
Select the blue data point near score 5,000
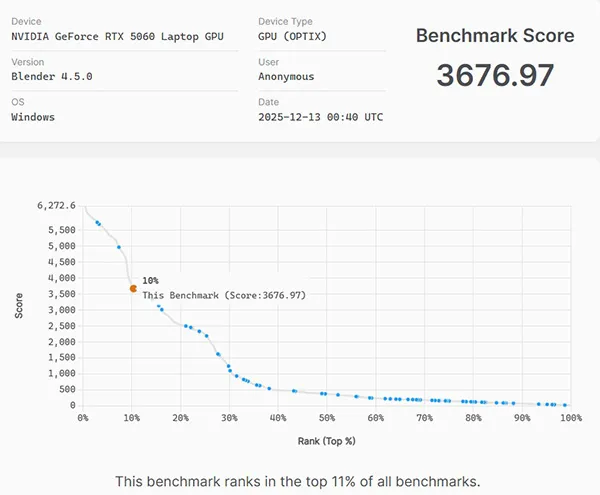[x=119, y=247]
